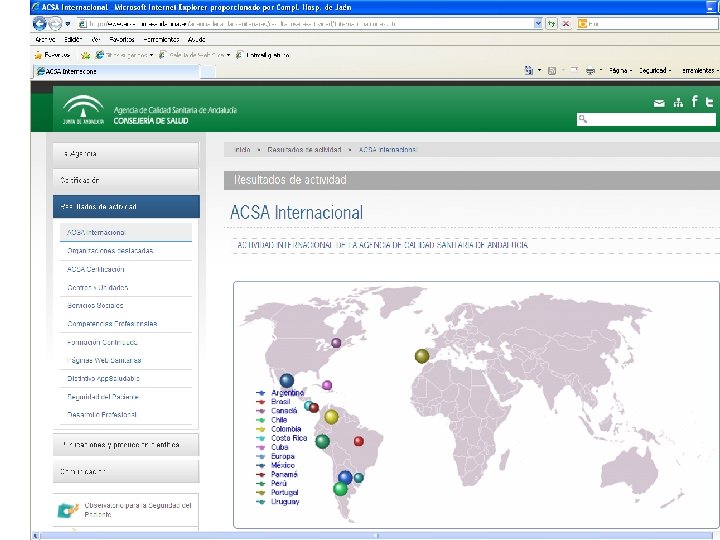Click the green Refresh page icon

[551, 23]
